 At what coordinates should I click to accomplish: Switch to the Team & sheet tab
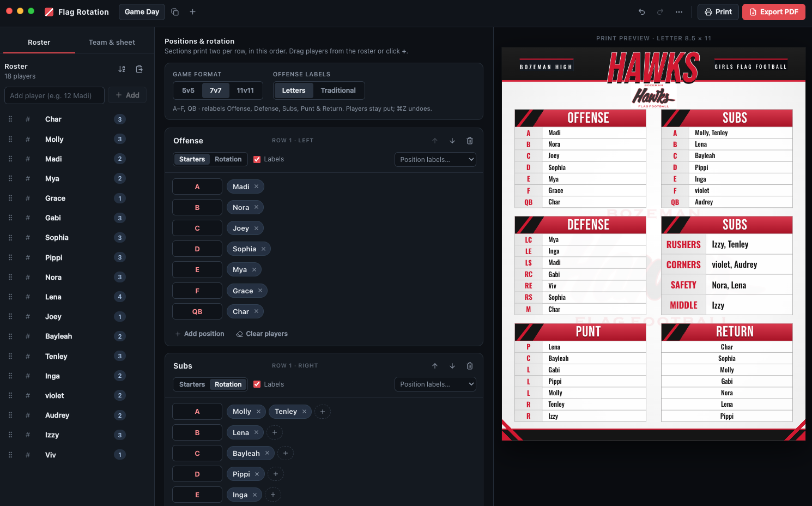tap(112, 43)
